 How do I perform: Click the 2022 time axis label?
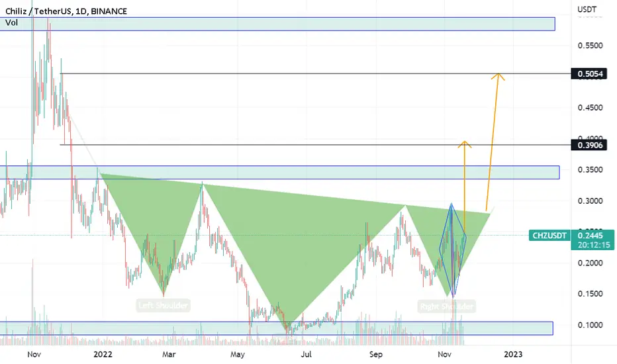tap(103, 354)
